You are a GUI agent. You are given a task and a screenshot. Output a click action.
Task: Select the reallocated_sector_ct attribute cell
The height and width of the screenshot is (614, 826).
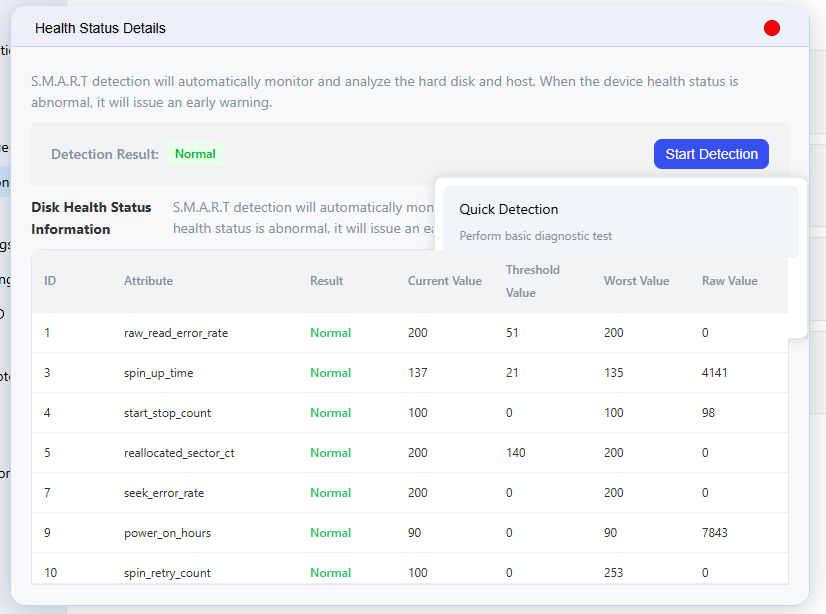point(179,453)
